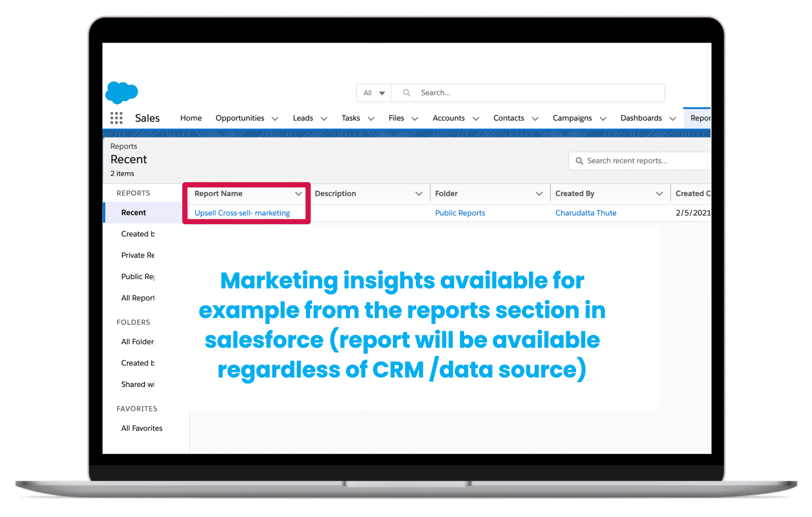Click the global Search input field
812x517 pixels.
(528, 93)
